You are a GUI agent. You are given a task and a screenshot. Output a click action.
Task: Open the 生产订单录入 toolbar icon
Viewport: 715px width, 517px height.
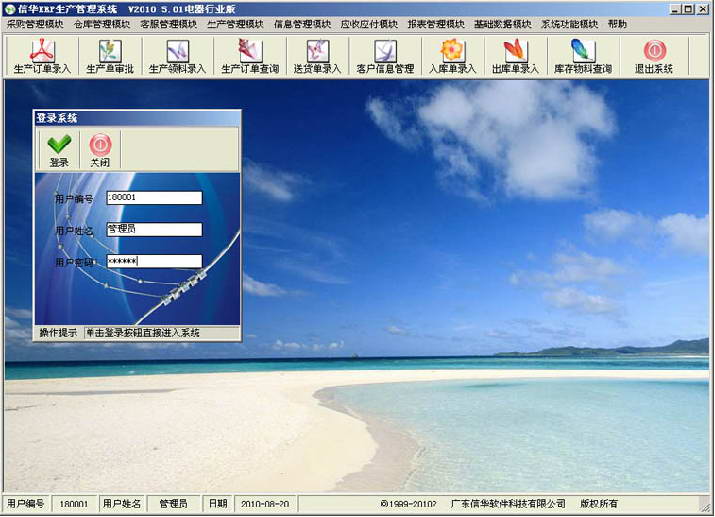pos(42,57)
